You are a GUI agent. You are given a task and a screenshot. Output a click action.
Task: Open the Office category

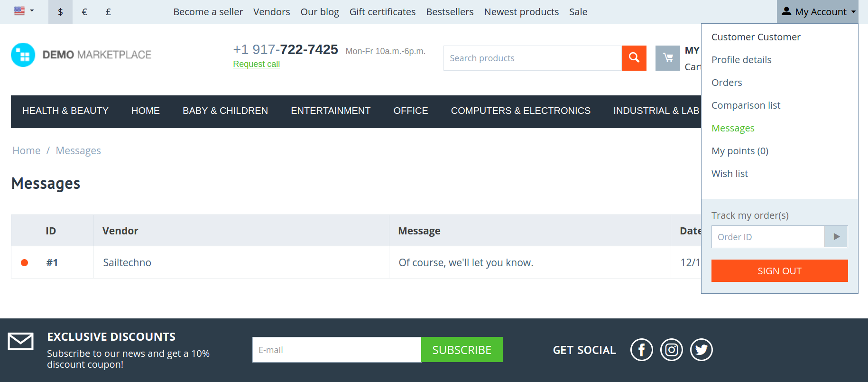click(x=411, y=111)
